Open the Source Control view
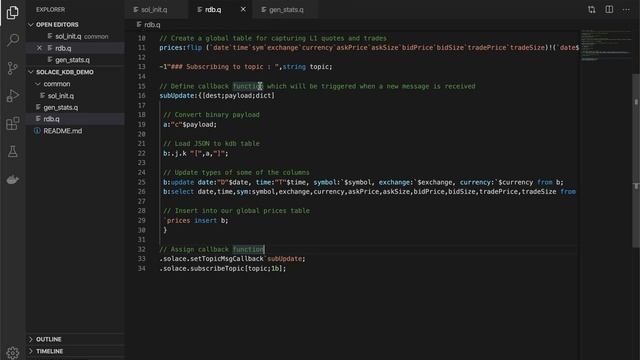 (x=13, y=68)
